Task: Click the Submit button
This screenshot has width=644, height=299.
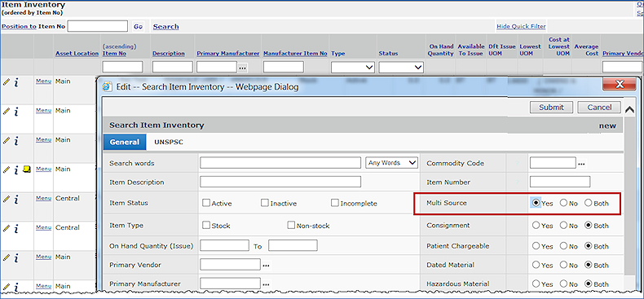Action: [x=551, y=108]
